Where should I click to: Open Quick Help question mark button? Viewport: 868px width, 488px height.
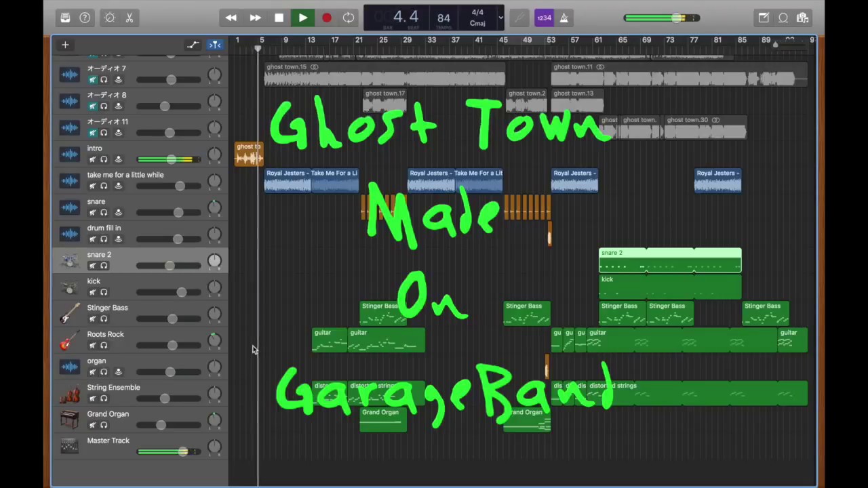(85, 18)
